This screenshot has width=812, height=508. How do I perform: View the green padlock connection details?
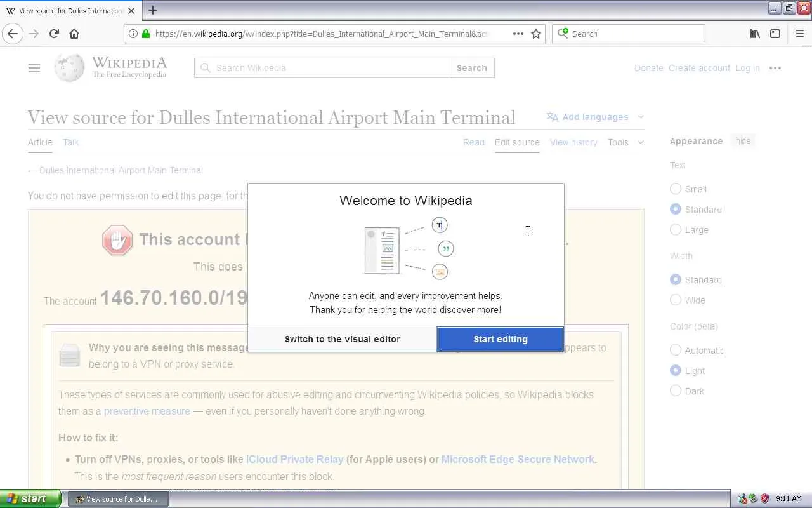point(146,34)
